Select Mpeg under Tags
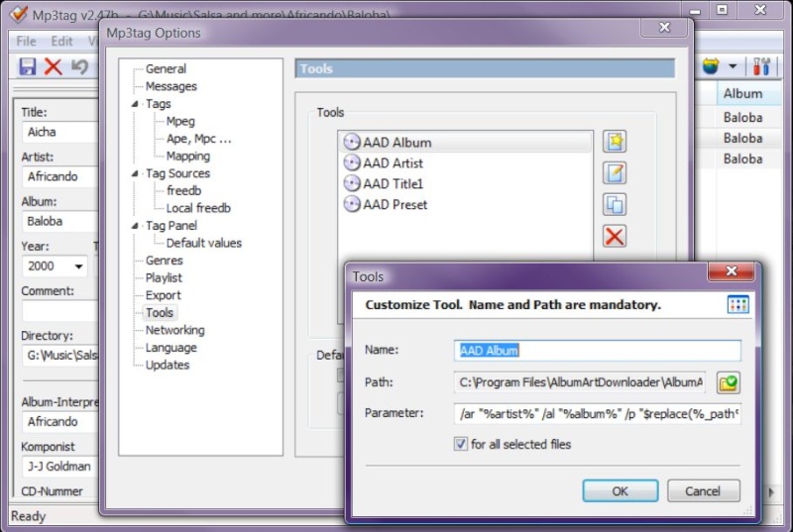This screenshot has height=532, width=793. [180, 121]
